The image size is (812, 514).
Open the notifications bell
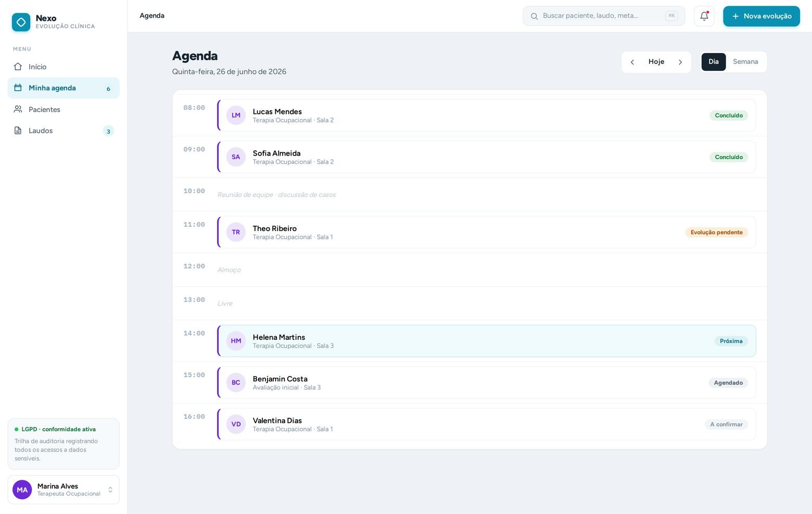point(704,16)
